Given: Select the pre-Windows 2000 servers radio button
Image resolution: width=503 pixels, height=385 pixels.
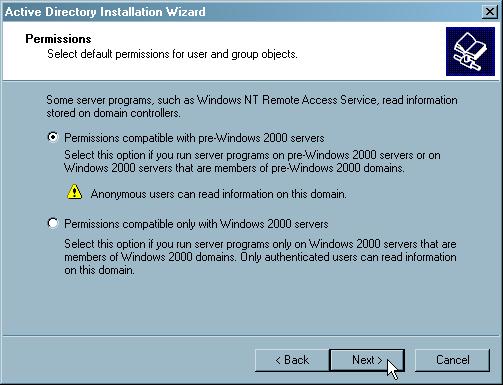Looking at the screenshot, I should click(53, 137).
